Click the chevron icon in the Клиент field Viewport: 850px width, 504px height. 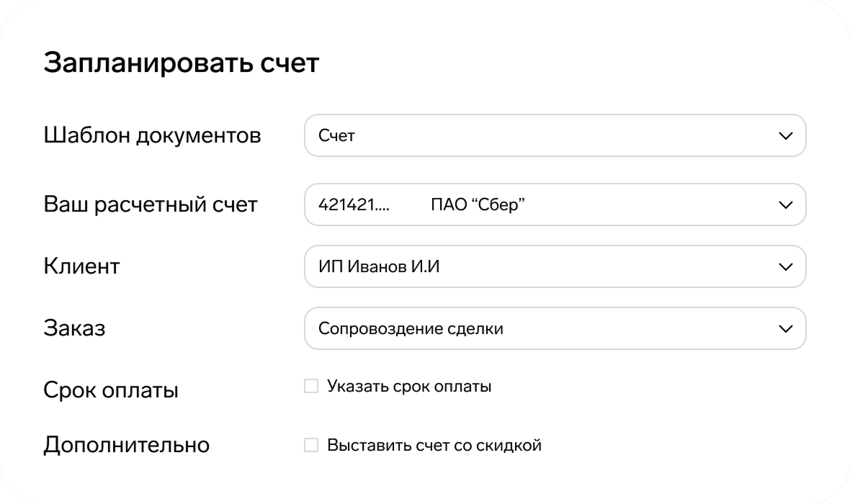[x=785, y=266]
